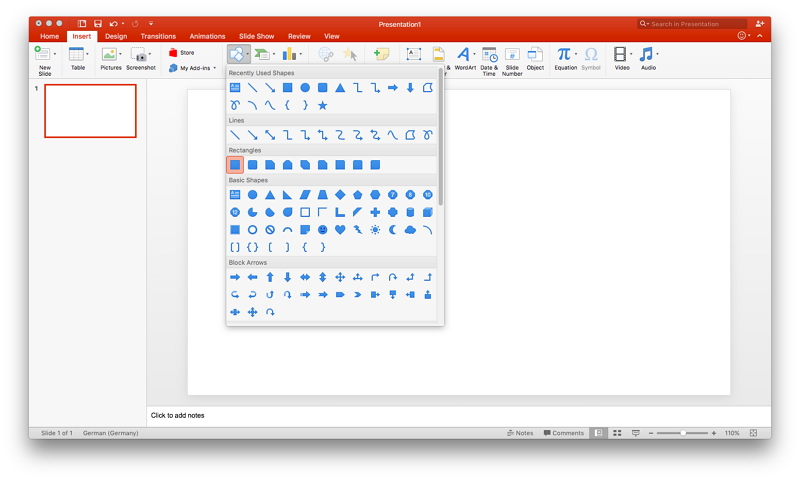The image size is (800, 480).
Task: Open the Video dropdown arrow
Action: tap(632, 54)
